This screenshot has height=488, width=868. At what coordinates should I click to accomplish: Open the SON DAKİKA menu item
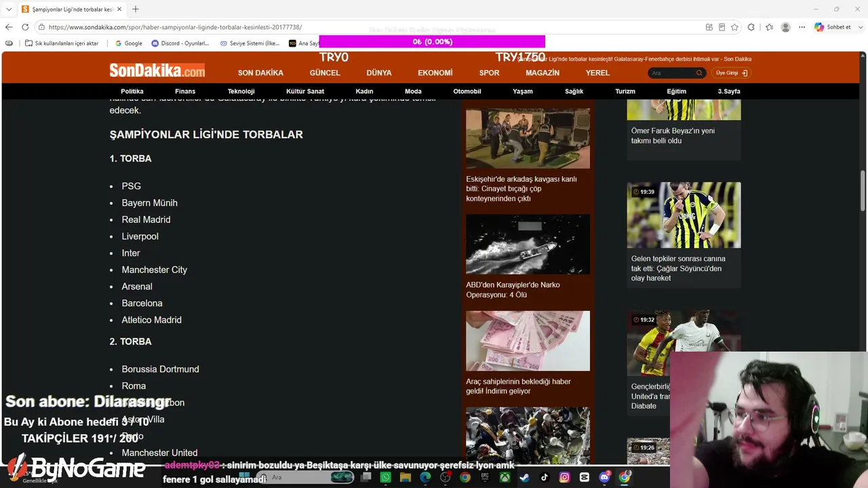260,73
